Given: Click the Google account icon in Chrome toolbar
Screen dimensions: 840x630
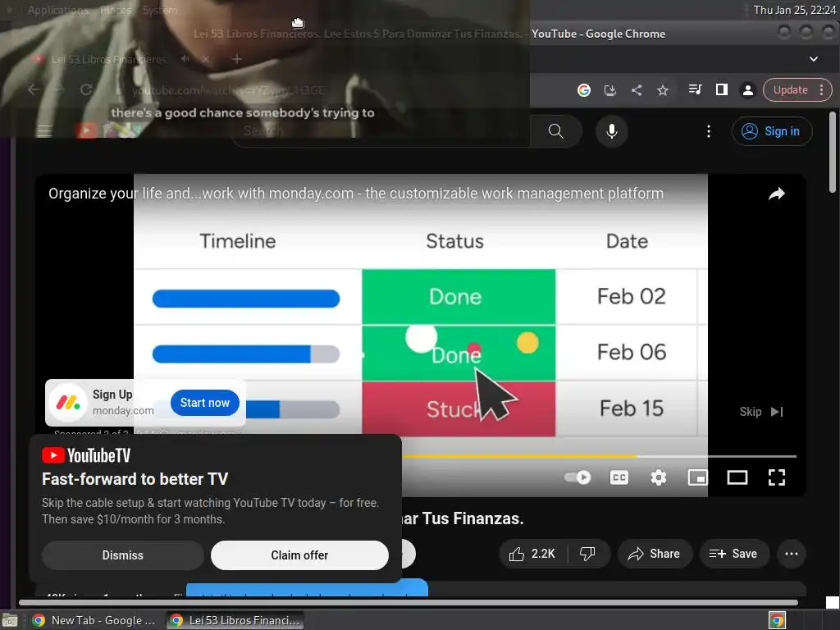Looking at the screenshot, I should [x=584, y=90].
